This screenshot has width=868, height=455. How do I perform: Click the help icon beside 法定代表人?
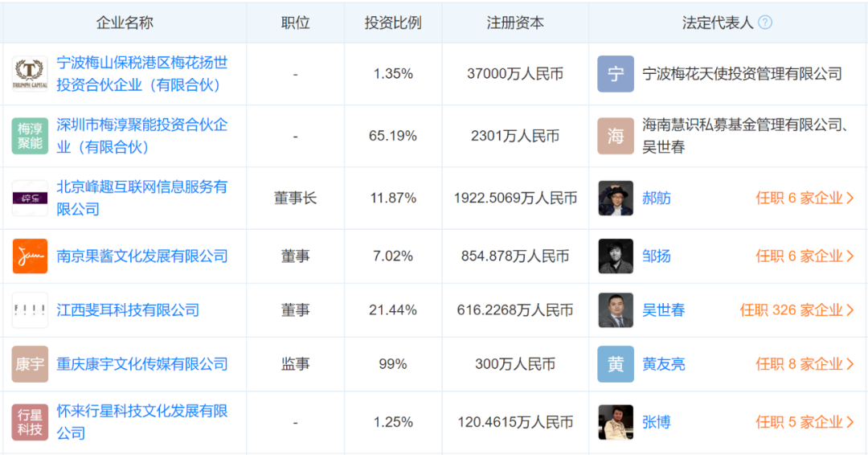pyautogui.click(x=765, y=23)
